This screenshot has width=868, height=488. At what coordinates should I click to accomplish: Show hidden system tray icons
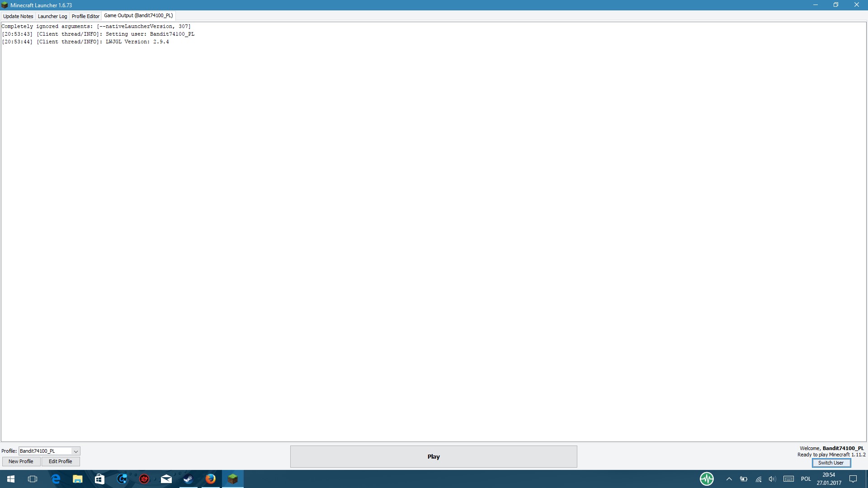(x=729, y=479)
